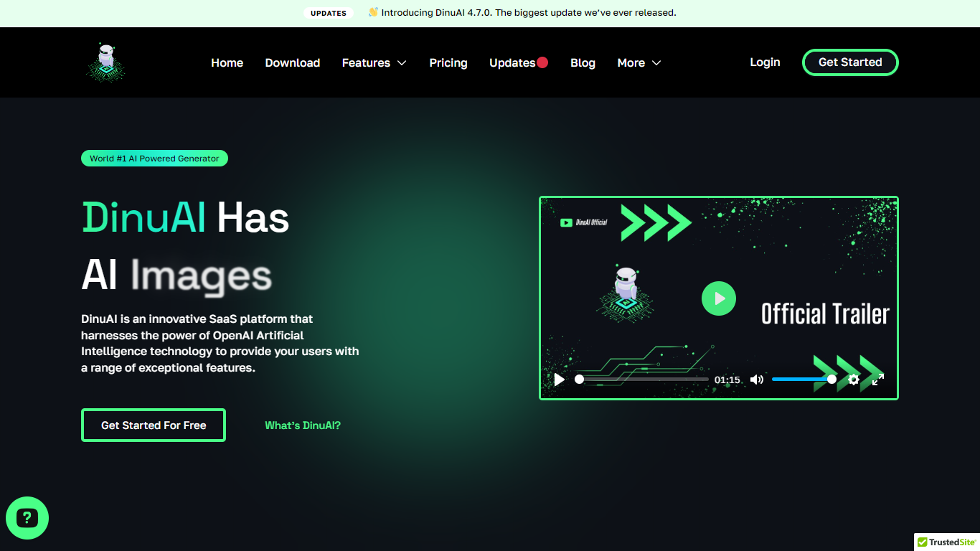980x551 pixels.
Task: Click the TrustedSite badge
Action: coord(947,542)
